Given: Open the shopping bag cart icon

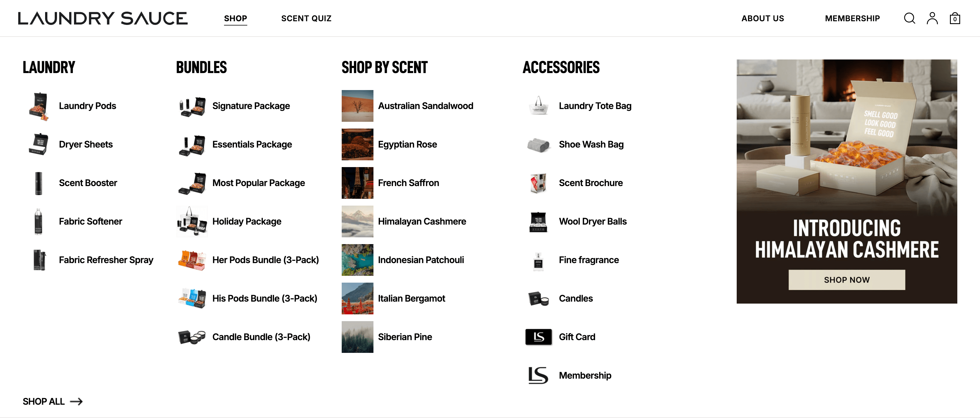Looking at the screenshot, I should tap(954, 18).
